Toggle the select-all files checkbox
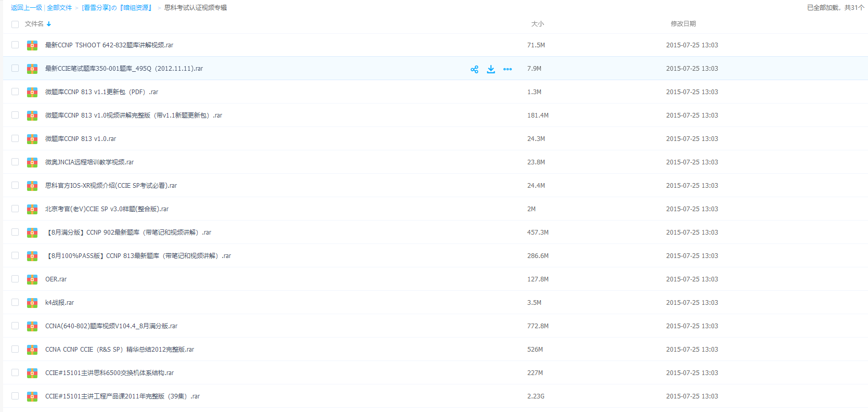868x412 pixels. pos(15,24)
